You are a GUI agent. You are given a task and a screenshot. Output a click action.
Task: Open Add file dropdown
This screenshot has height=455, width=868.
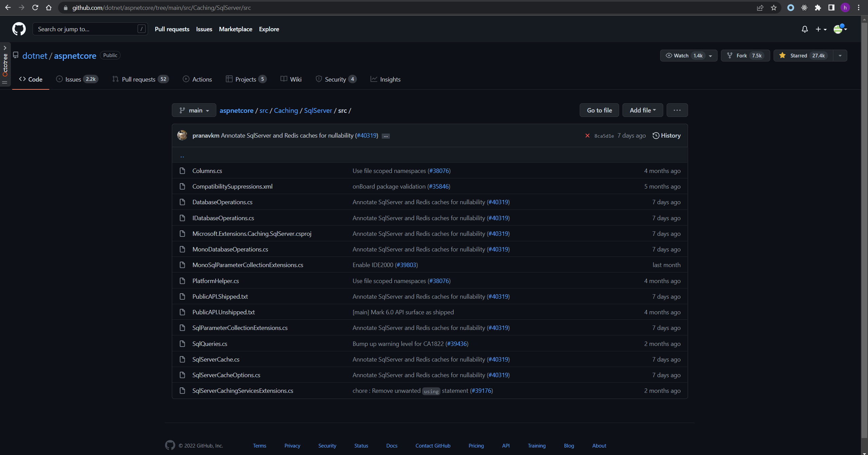(643, 110)
